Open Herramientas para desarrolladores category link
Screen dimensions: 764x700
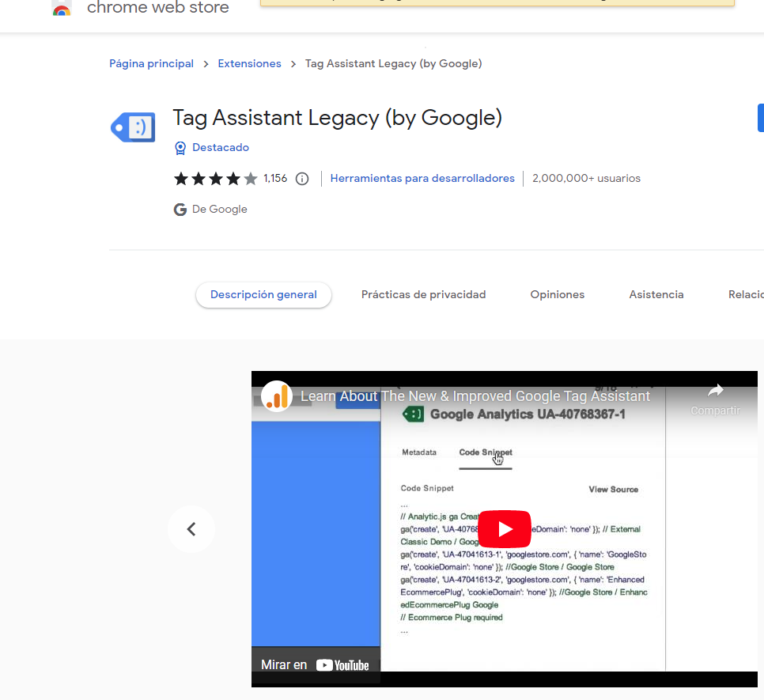click(x=422, y=178)
